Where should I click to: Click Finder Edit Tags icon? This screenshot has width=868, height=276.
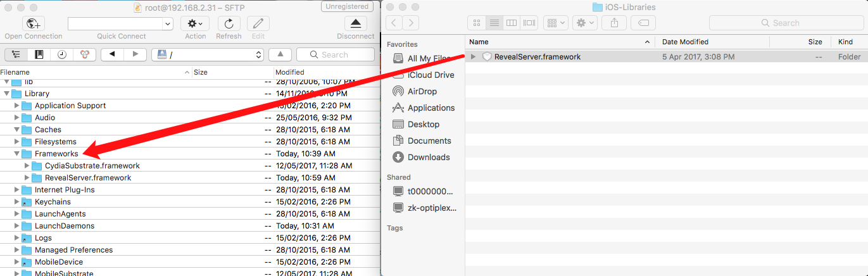click(x=643, y=23)
